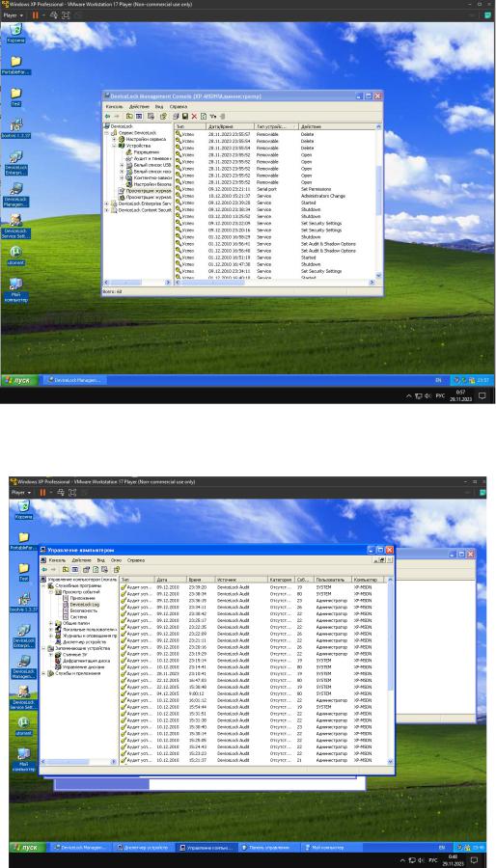Click the vertical scrollbar of DeviceLock log list
496x868 pixels.
tap(379, 203)
